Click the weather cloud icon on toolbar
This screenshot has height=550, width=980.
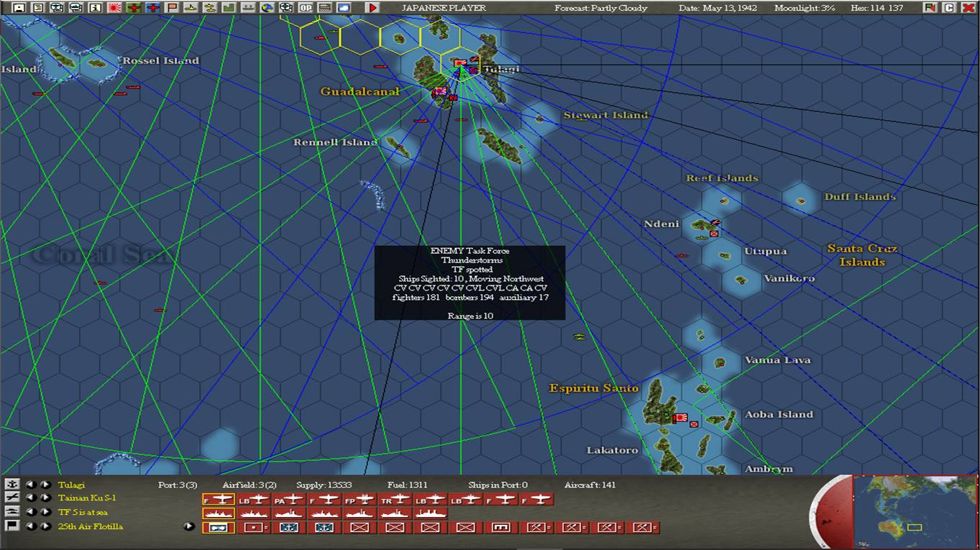click(x=344, y=8)
